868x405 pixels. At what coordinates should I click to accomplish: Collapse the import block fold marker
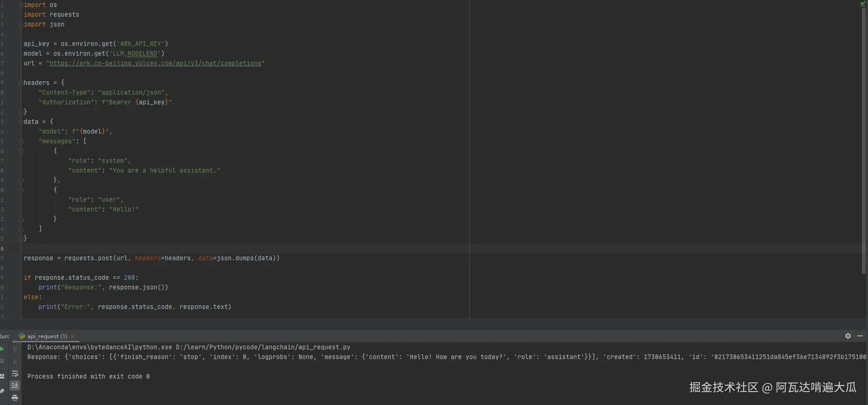pos(21,5)
